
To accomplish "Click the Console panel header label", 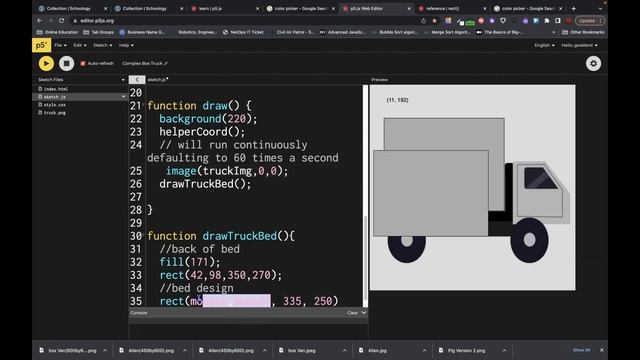I will pyautogui.click(x=139, y=313).
